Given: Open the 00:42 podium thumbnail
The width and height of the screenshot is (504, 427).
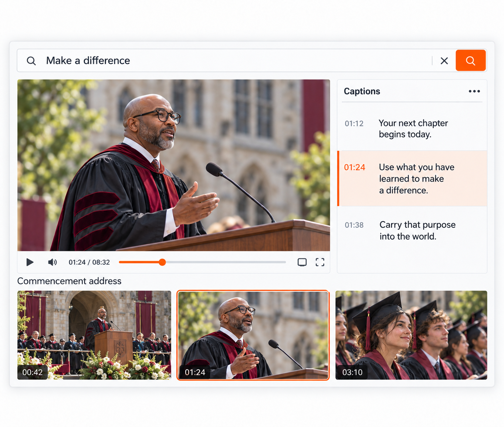Looking at the screenshot, I should click(x=94, y=335).
